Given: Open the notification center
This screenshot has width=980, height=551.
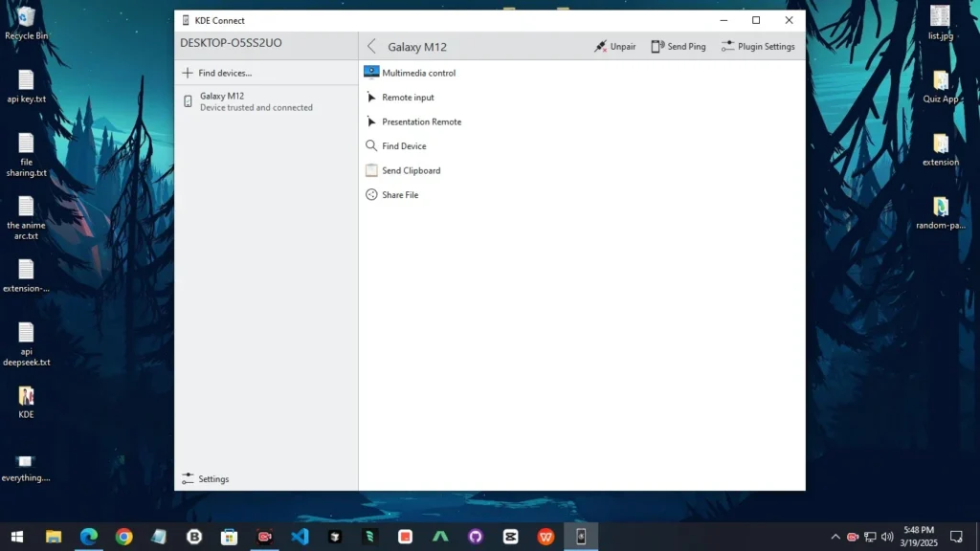Looking at the screenshot, I should click(956, 537).
